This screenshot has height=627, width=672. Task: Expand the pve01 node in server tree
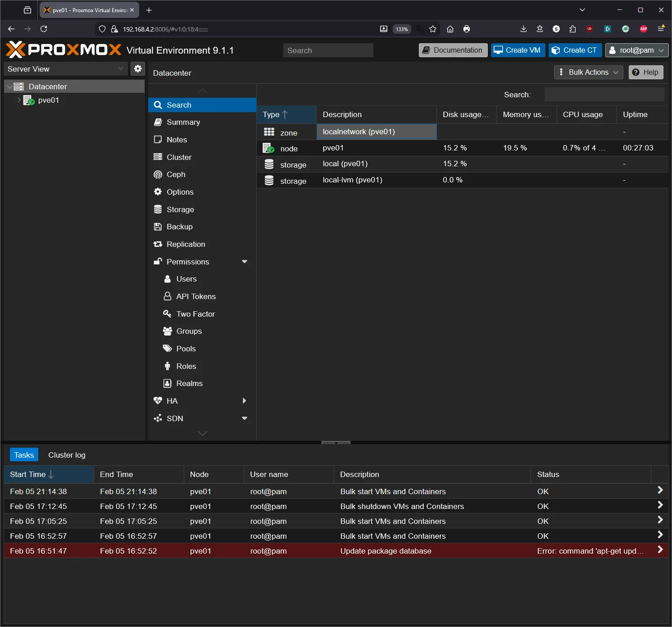pos(18,100)
